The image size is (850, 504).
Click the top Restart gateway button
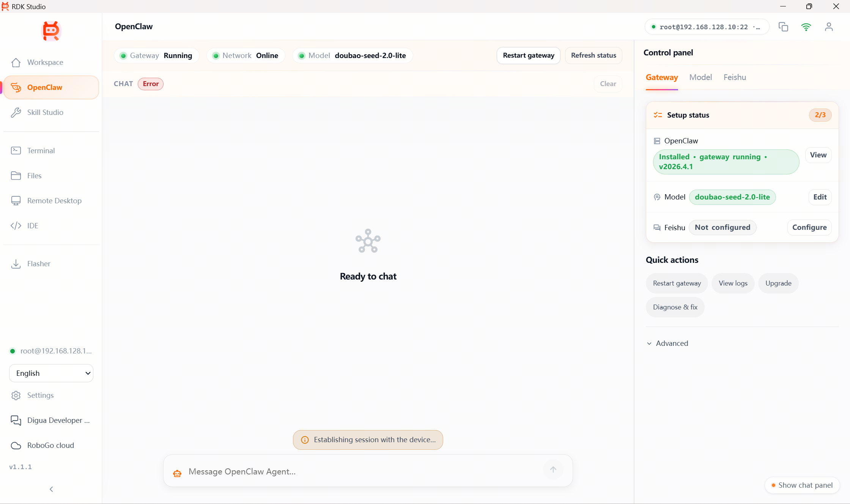529,55
